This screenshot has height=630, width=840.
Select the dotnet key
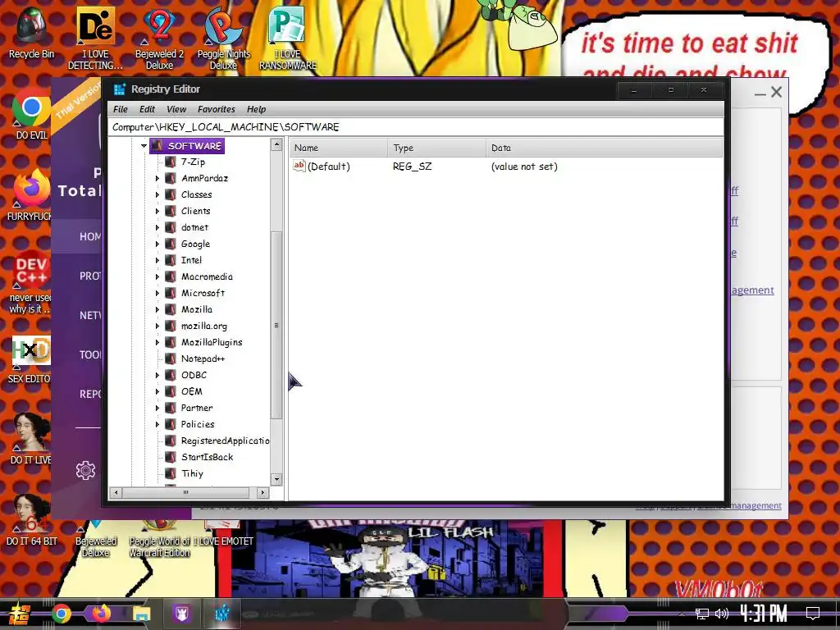point(194,228)
